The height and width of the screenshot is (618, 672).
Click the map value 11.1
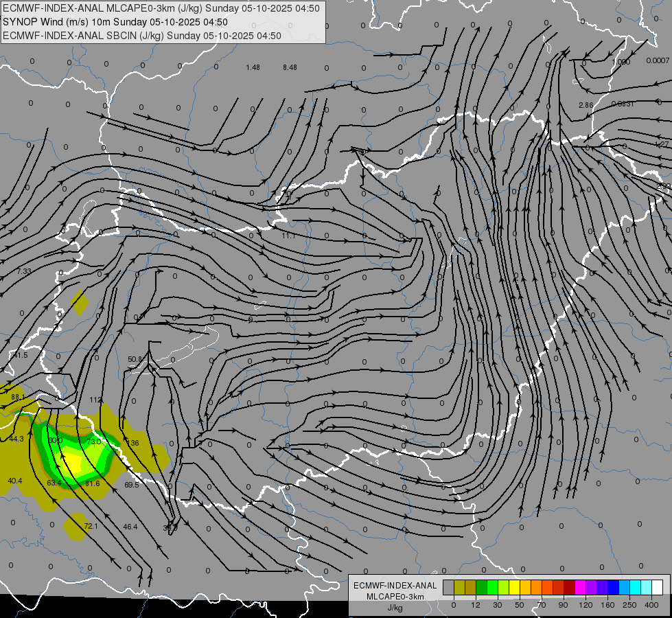point(288,236)
